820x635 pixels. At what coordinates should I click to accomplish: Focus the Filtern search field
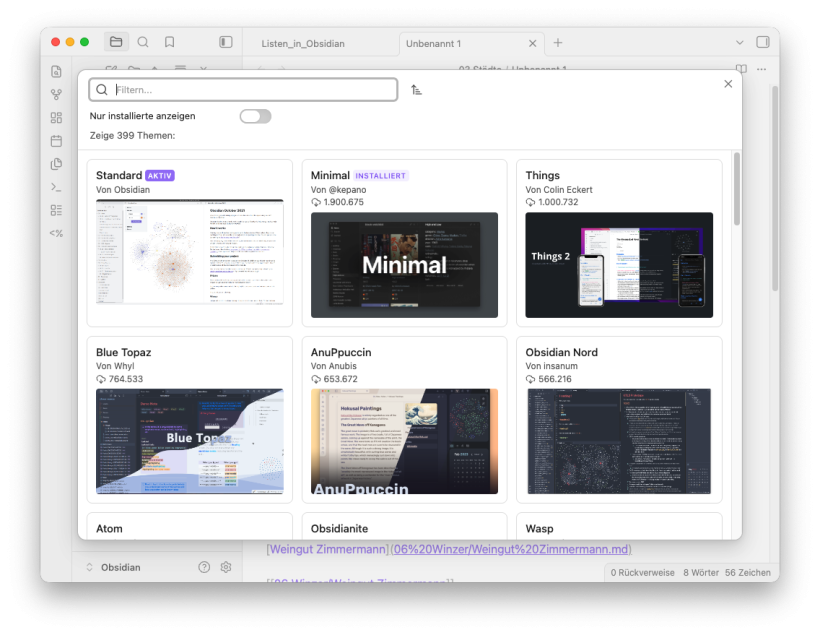point(243,89)
